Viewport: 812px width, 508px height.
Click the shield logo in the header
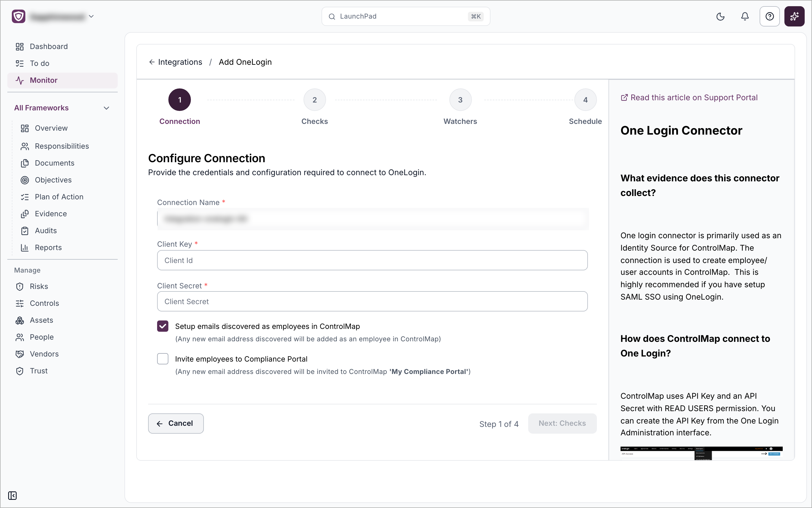pos(19,16)
